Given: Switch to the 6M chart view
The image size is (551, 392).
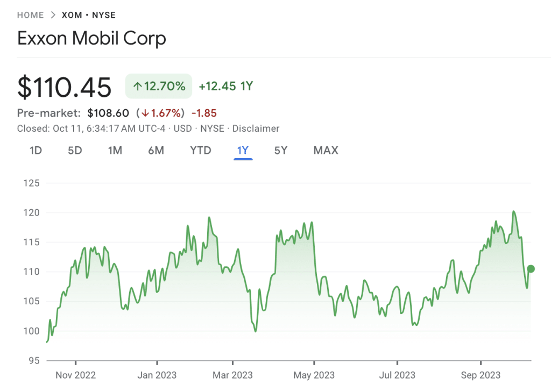Looking at the screenshot, I should (156, 151).
